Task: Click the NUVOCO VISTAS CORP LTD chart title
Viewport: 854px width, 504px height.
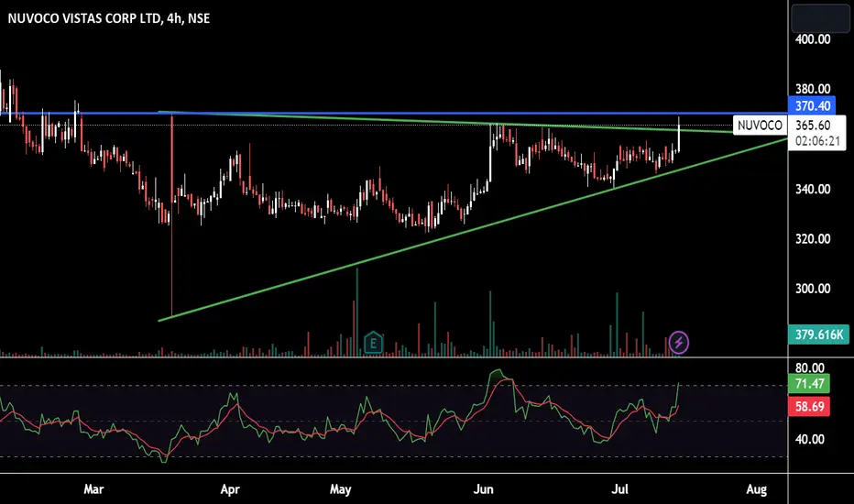Action: click(109, 18)
